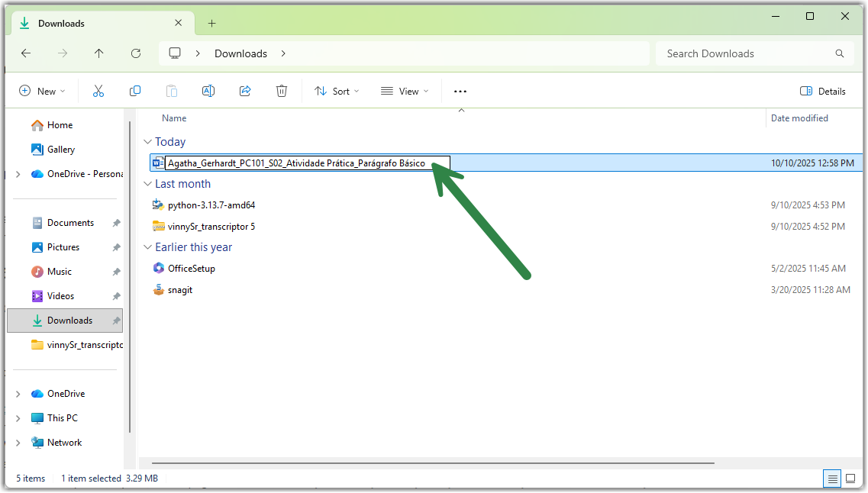The width and height of the screenshot is (868, 493).
Task: Collapse the Today group
Action: [x=147, y=142]
